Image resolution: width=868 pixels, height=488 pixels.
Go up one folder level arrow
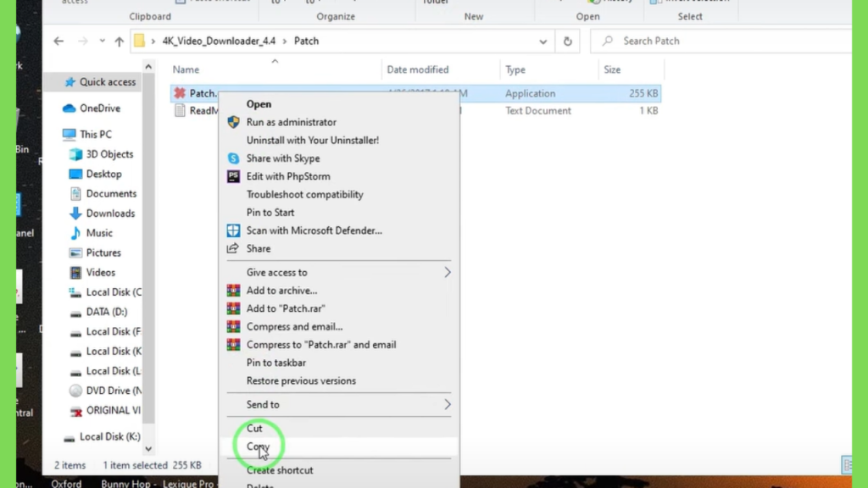119,41
